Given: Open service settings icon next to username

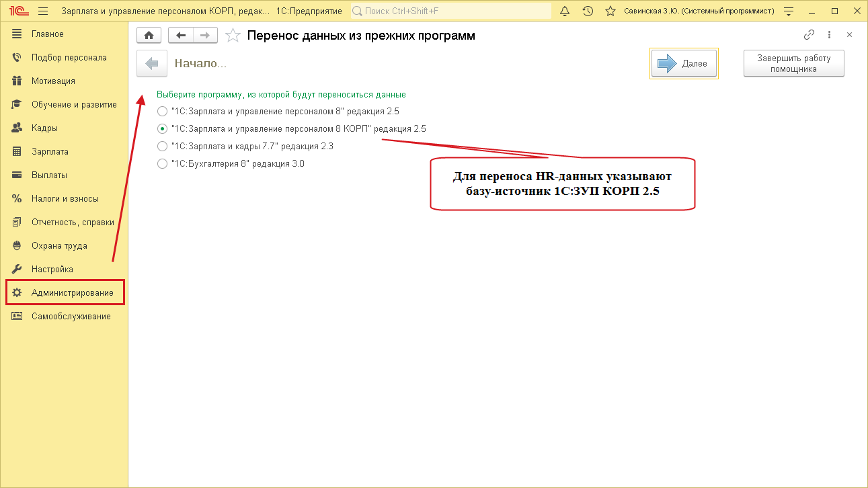Looking at the screenshot, I should tap(789, 11).
